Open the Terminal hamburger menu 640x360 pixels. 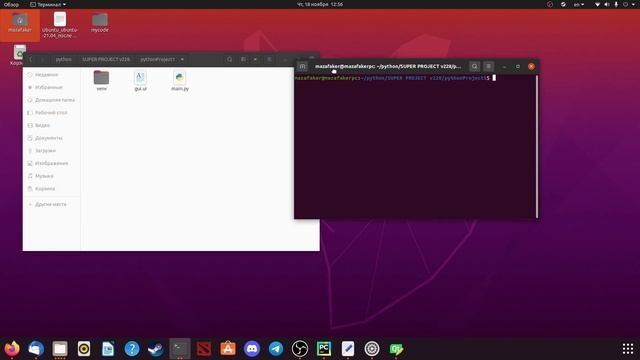pos(489,66)
